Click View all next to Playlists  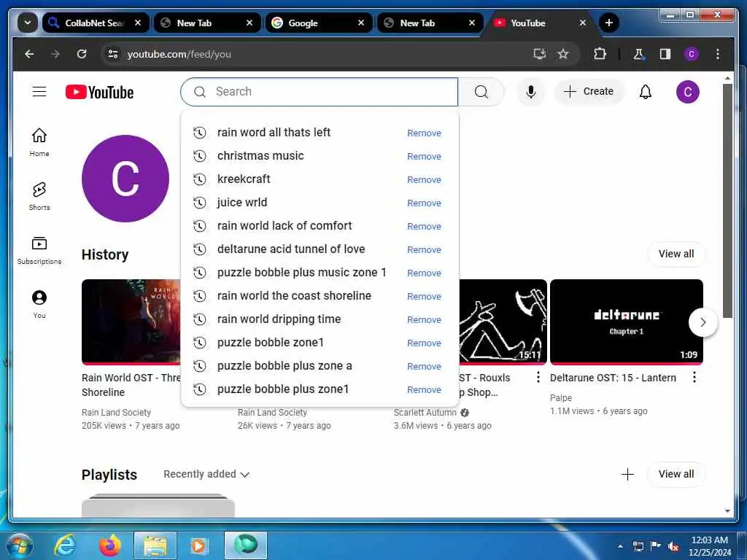(x=676, y=474)
